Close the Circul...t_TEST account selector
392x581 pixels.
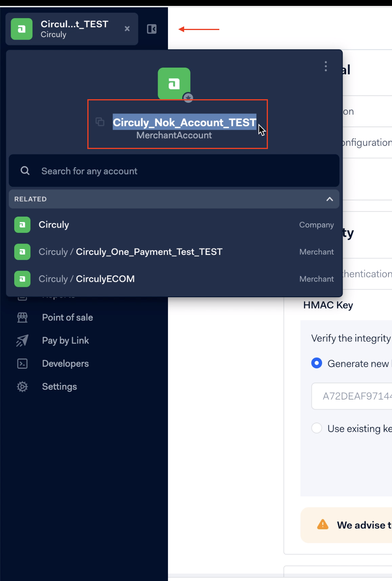(x=127, y=29)
